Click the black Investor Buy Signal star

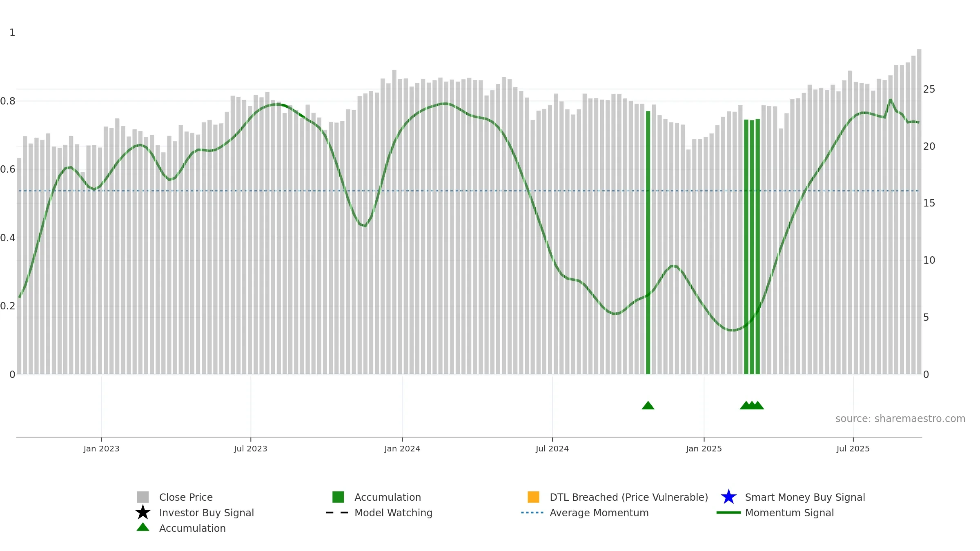[x=143, y=513]
